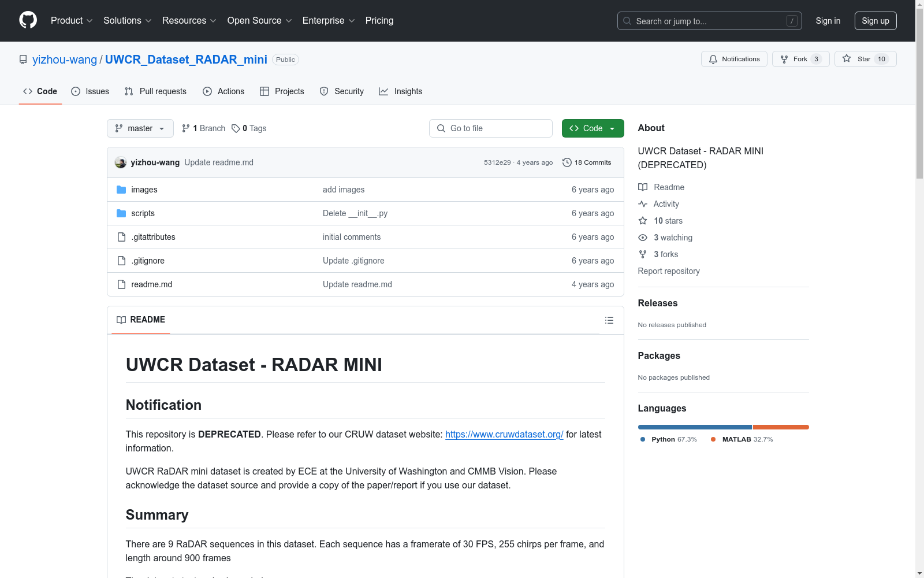Click the README outline list icon
Screen dimensions: 924x578
coord(609,320)
